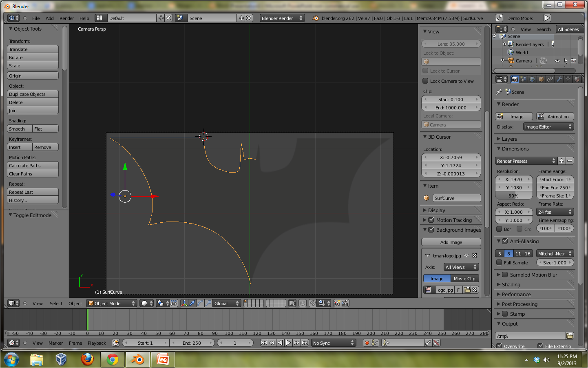Open the Select menu in 3D header

[x=56, y=303]
